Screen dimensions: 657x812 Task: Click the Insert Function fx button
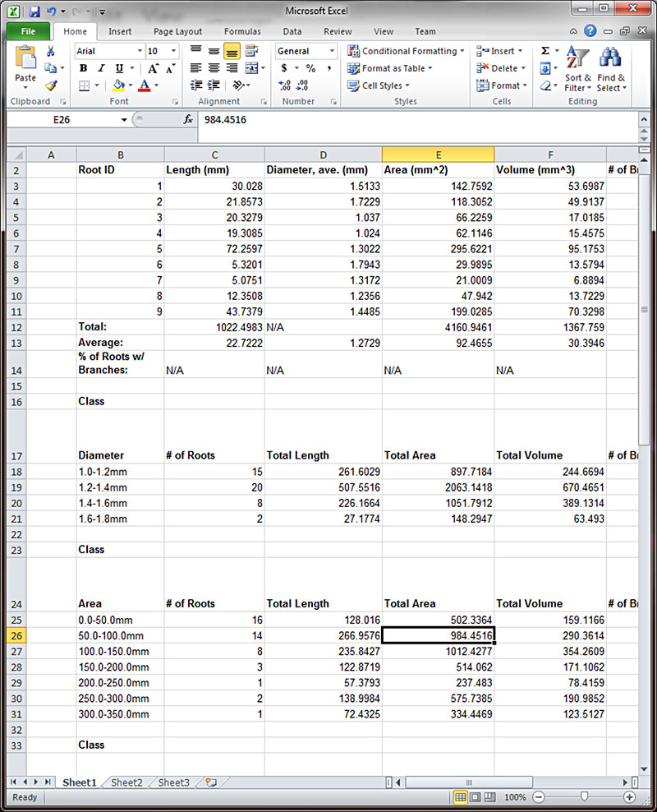pyautogui.click(x=188, y=120)
